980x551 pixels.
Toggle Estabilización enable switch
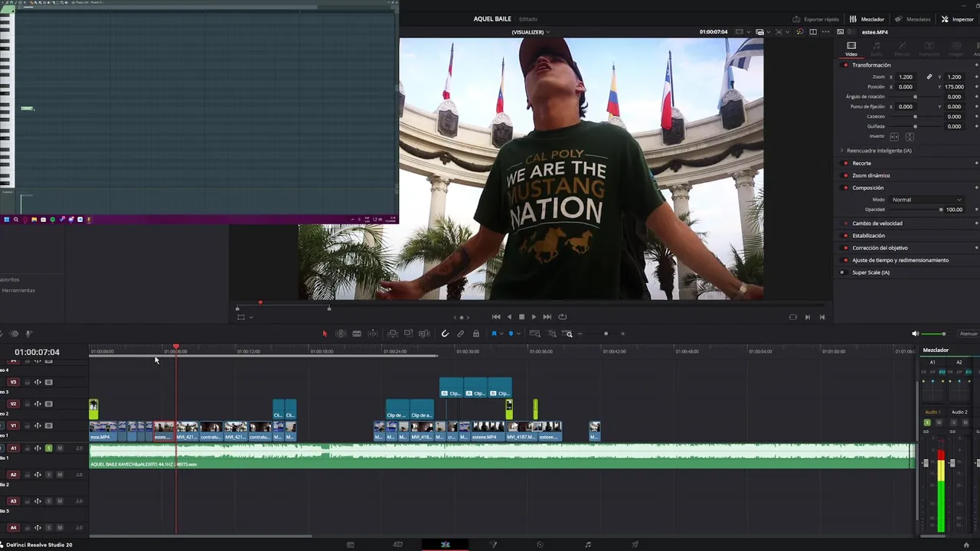click(x=845, y=236)
